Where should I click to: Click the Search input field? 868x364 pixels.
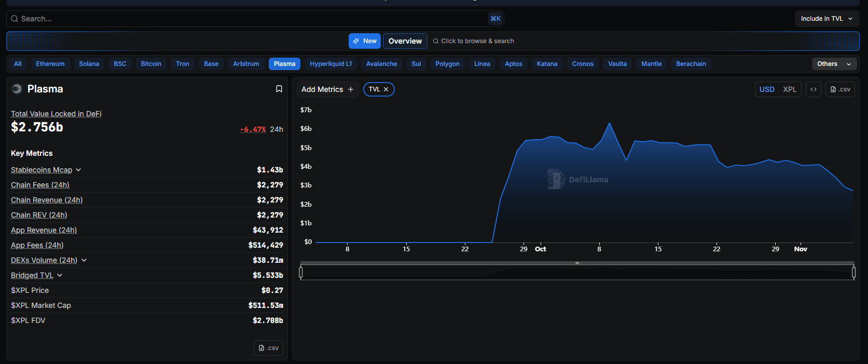coord(249,19)
